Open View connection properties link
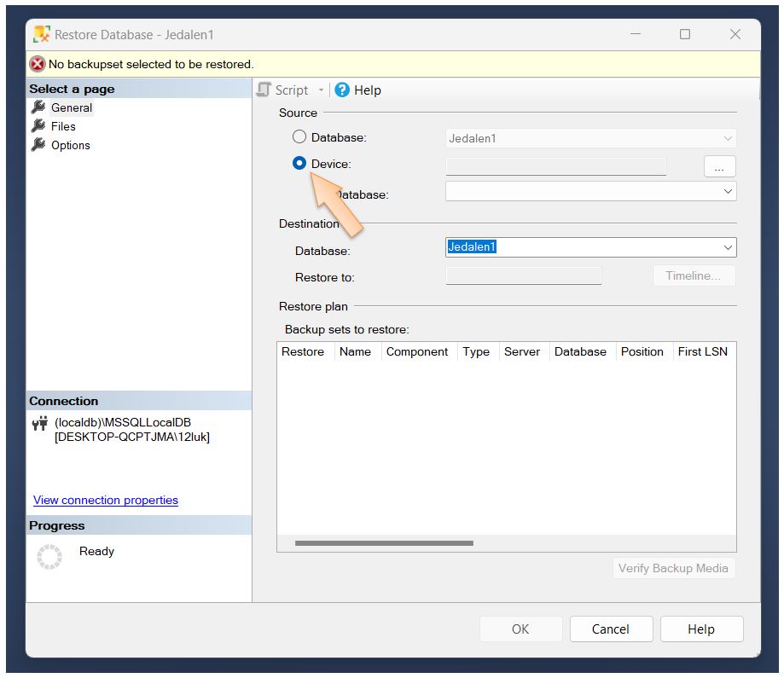This screenshot has width=784, height=678. pyautogui.click(x=106, y=501)
